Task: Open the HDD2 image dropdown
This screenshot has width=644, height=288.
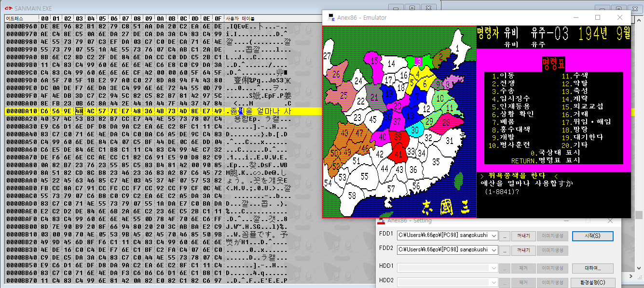Action: [493, 282]
